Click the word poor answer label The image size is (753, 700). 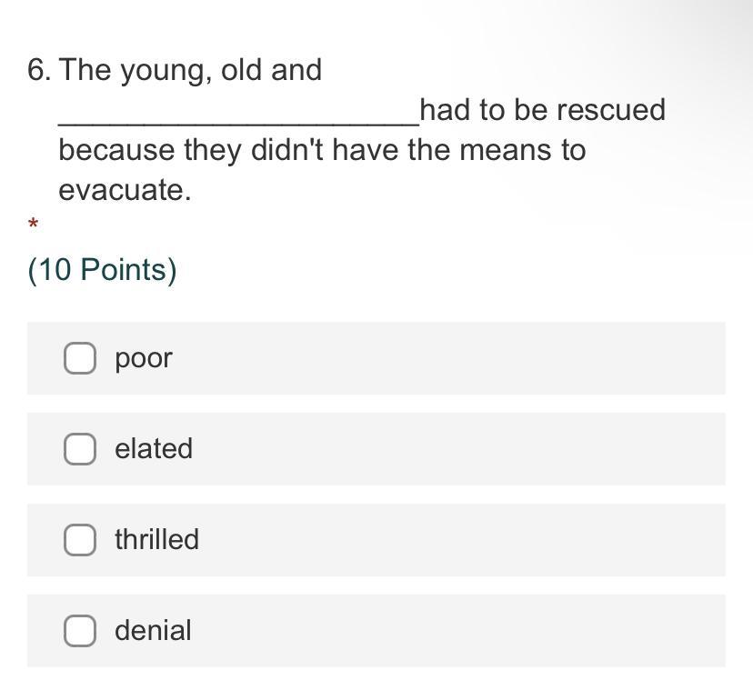(x=143, y=358)
